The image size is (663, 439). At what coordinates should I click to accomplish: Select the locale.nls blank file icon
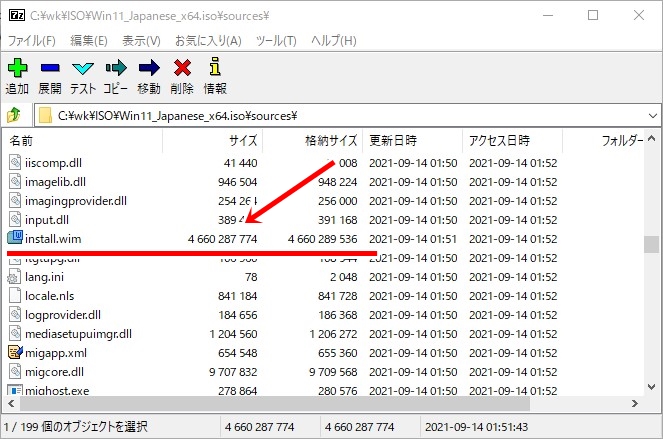coord(15,295)
